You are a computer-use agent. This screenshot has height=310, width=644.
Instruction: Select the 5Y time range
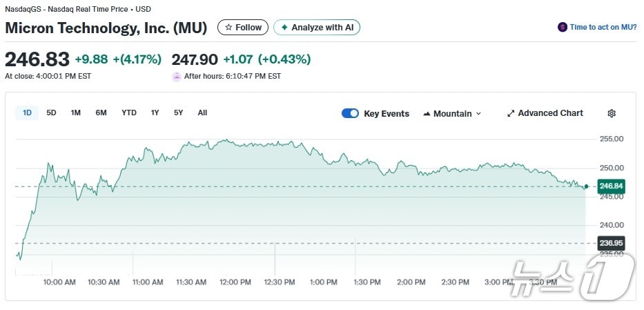178,113
